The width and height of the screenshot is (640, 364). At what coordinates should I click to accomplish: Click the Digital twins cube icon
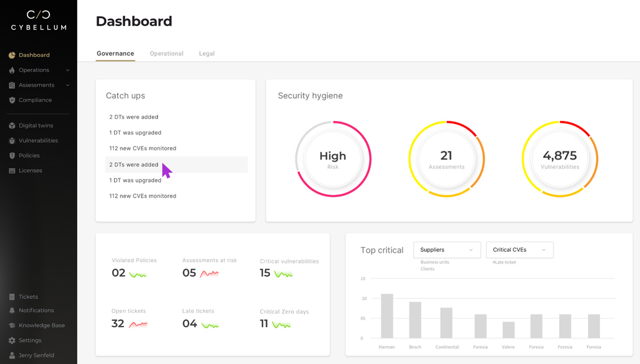[x=12, y=126]
